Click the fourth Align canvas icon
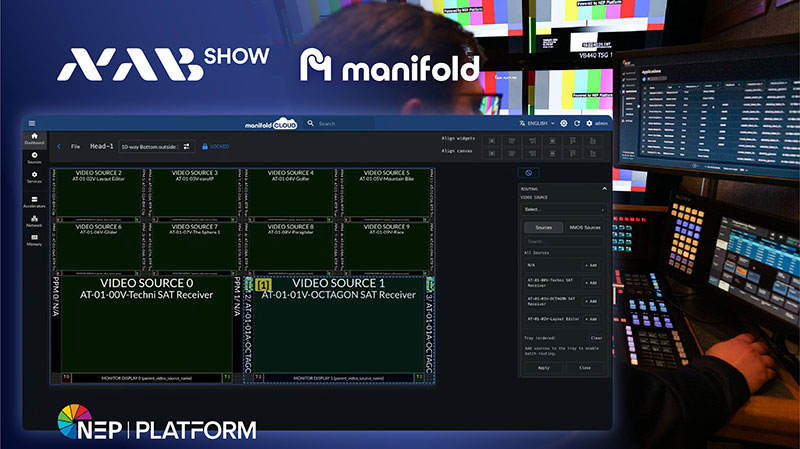This screenshot has width=800, height=449. tap(552, 153)
